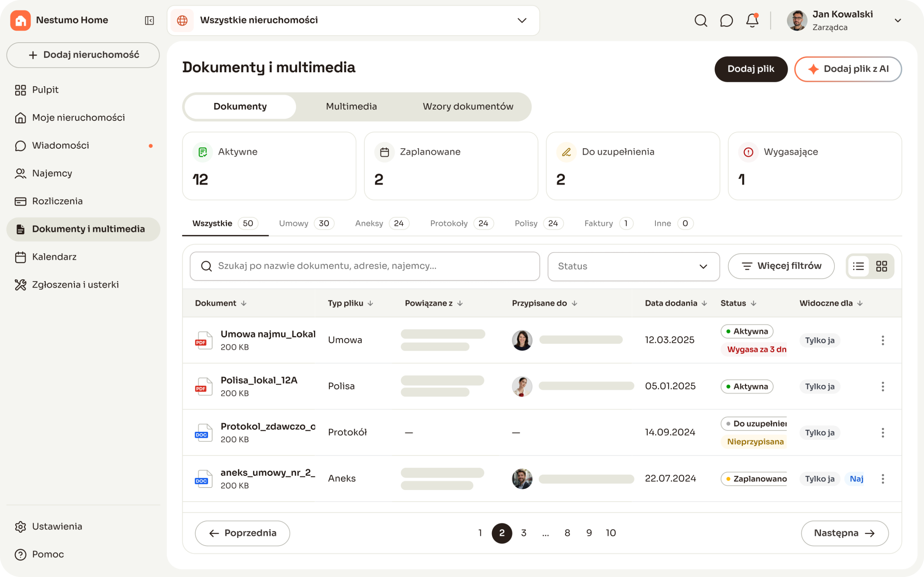Open Więcej filtrów button

pos(781,266)
